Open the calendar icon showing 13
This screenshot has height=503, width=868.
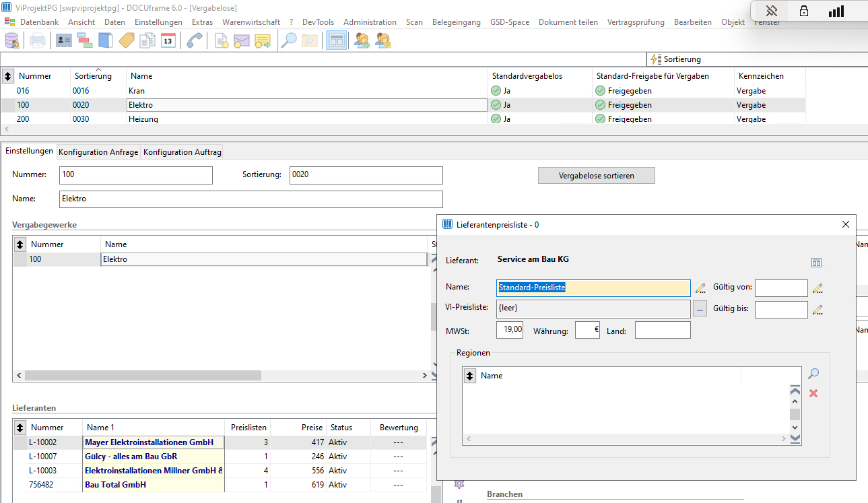[x=168, y=40]
